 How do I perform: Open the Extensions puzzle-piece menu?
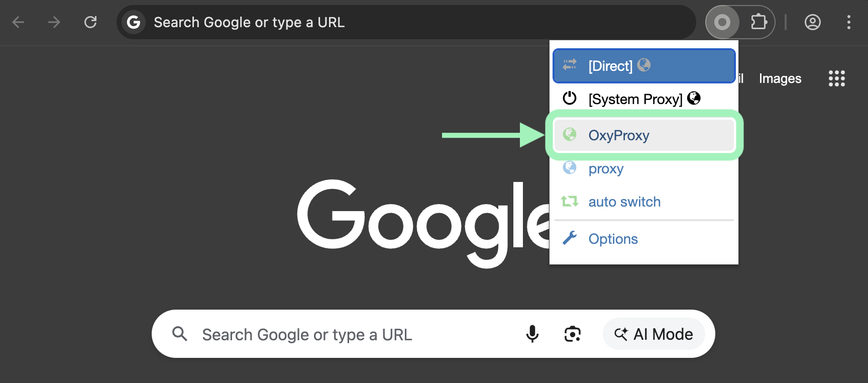758,22
